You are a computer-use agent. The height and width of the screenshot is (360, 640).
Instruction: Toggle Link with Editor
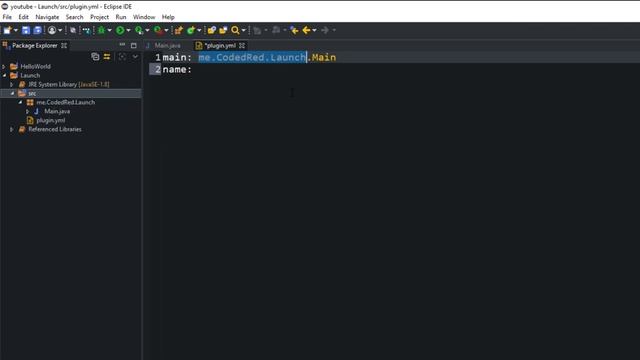[107, 57]
